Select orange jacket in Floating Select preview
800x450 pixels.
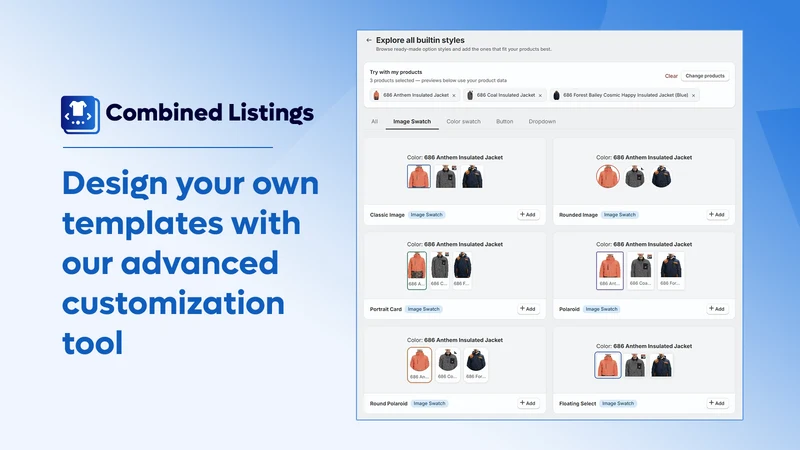point(608,365)
